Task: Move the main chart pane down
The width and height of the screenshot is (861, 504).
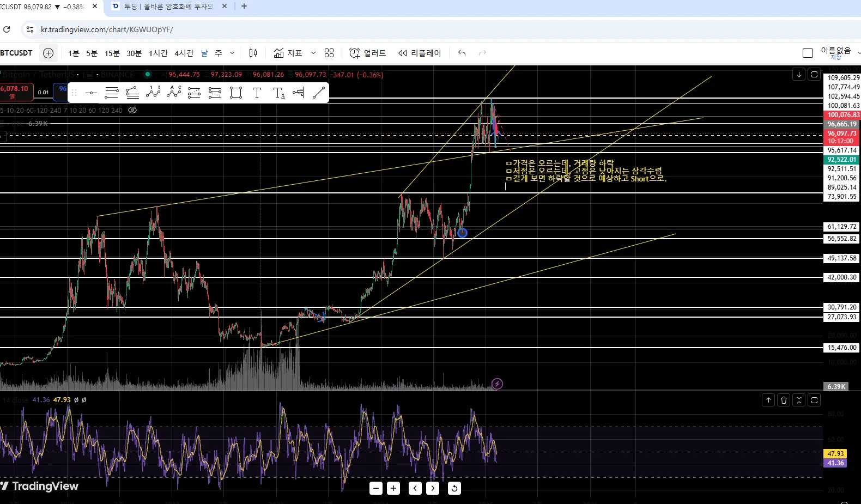Action: tap(799, 74)
